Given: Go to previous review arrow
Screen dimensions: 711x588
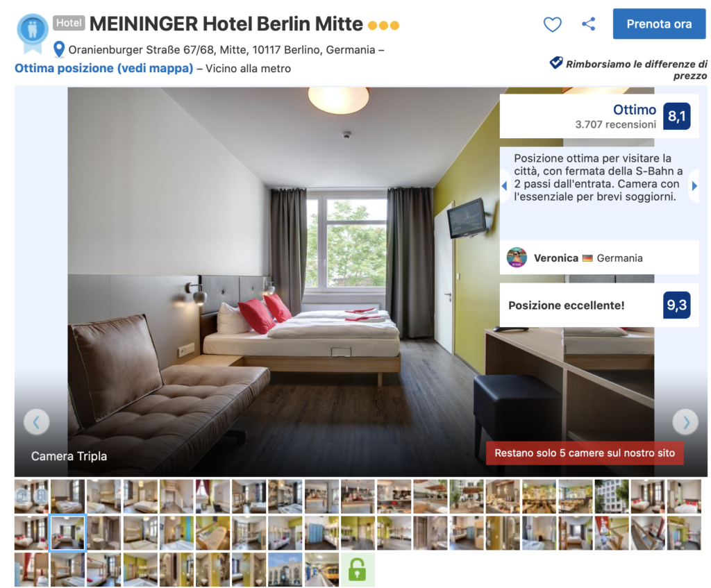Looking at the screenshot, I should [x=504, y=186].
